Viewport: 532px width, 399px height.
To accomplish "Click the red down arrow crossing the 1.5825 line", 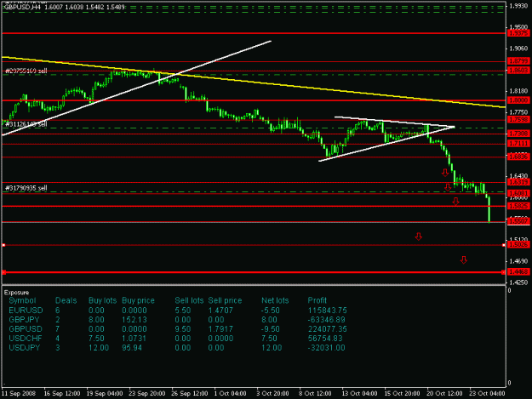I will pyautogui.click(x=455, y=202).
